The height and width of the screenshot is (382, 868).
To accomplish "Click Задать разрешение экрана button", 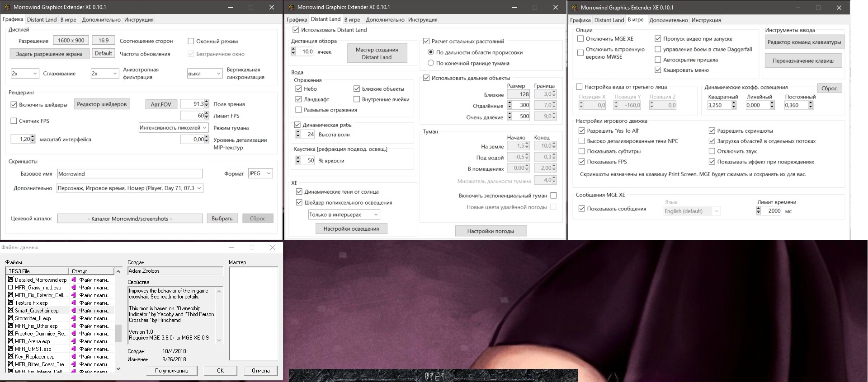I will [49, 54].
